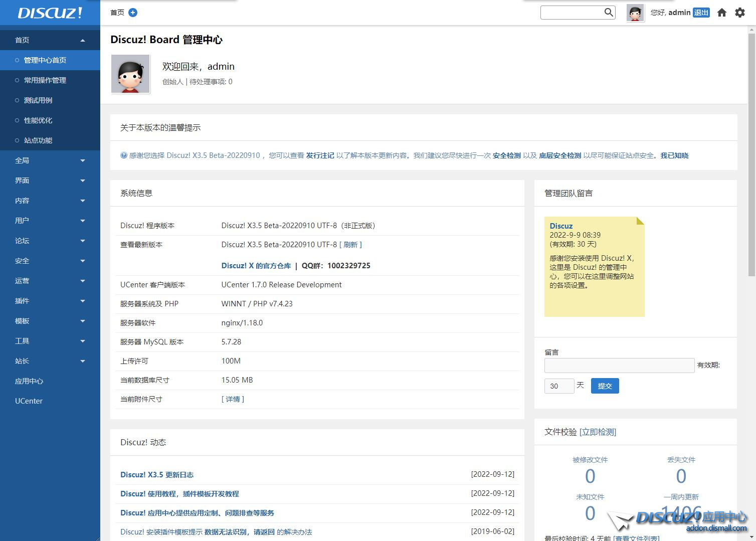Viewport: 756px width, 541px height.
Task: Open the settings gear icon
Action: click(x=740, y=13)
